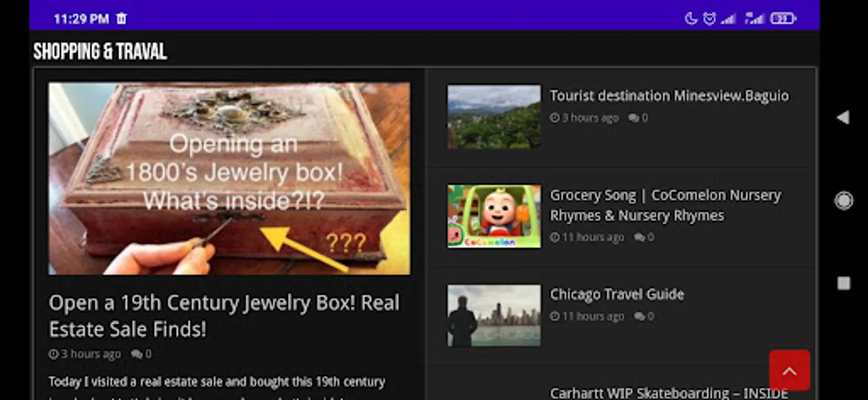Screen dimensions: 868x400
Task: Open the 1800's jewelry box featured thumbnail
Action: [x=229, y=178]
